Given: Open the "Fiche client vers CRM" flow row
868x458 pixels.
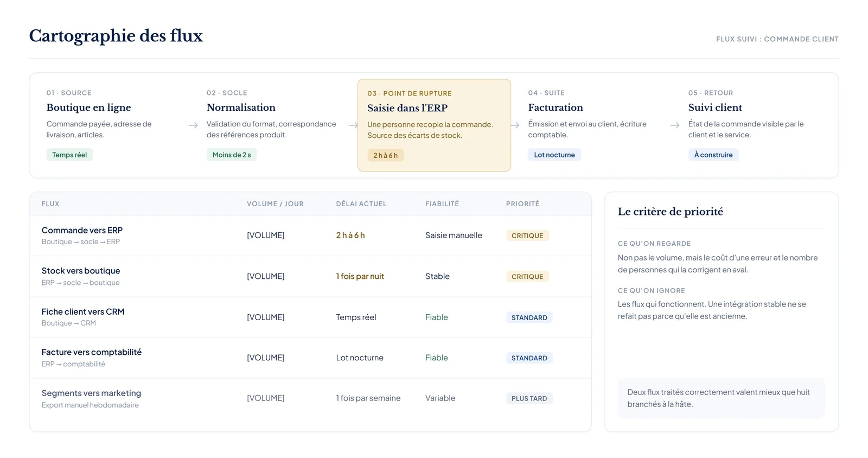Looking at the screenshot, I should coord(310,317).
